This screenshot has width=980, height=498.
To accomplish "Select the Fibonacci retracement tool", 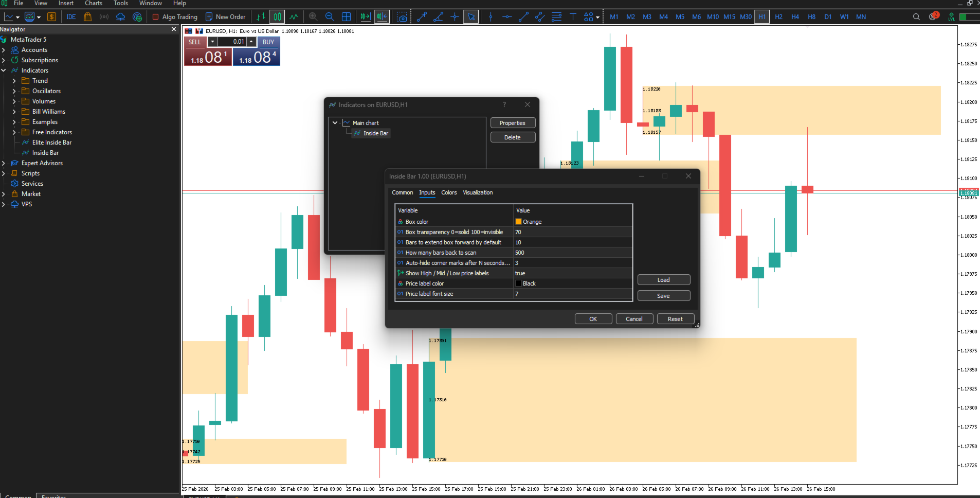I will pyautogui.click(x=556, y=17).
